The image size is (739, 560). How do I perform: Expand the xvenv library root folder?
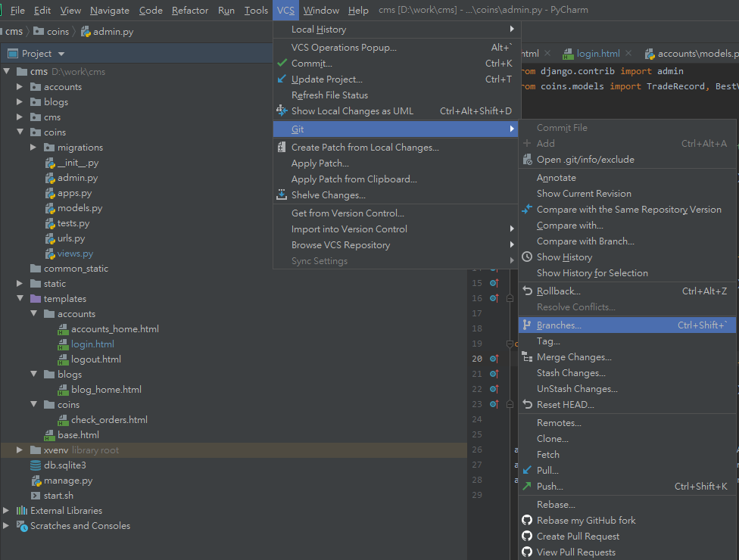pyautogui.click(x=20, y=450)
